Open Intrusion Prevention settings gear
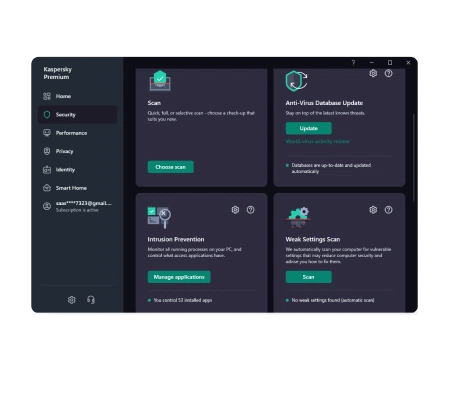 [235, 210]
